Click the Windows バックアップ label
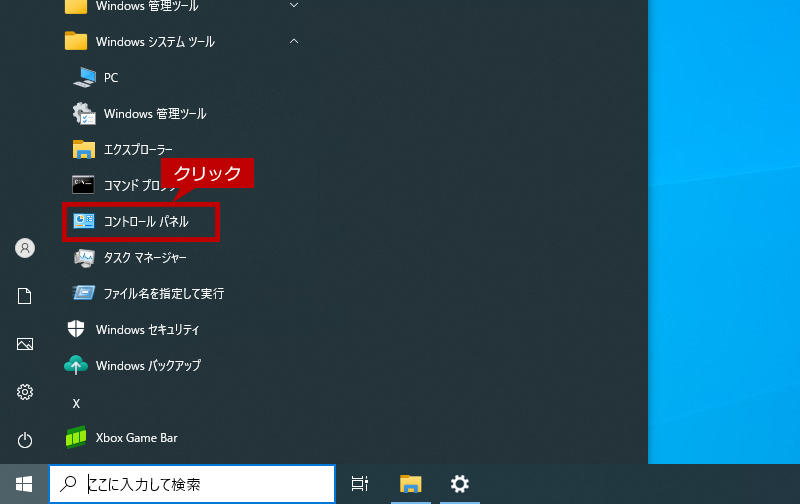Image resolution: width=800 pixels, height=504 pixels. pyautogui.click(x=148, y=366)
